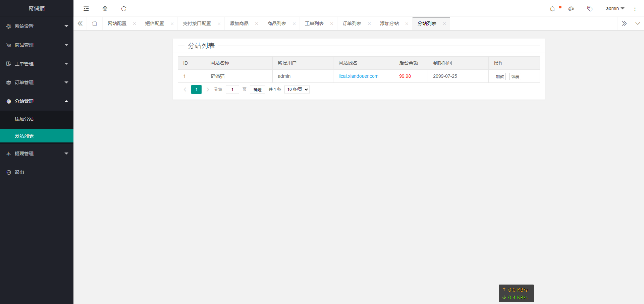This screenshot has width=644, height=304.
Task: Switch to the 添加商品 tab
Action: pos(239,23)
